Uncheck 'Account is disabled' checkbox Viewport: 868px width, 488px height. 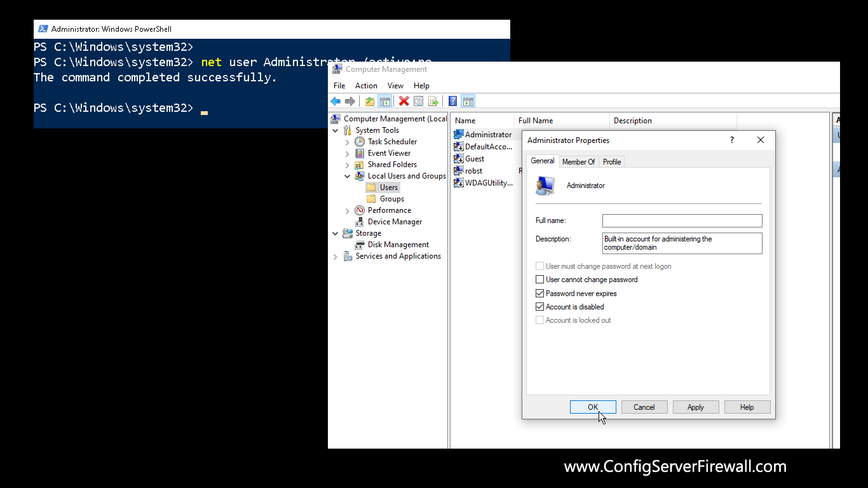[x=540, y=307]
